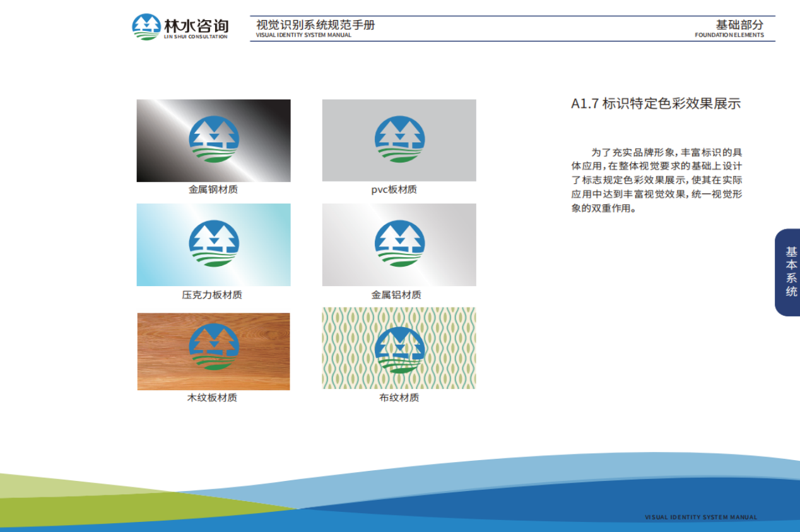Click the 布纹材质 caption
Viewport: 800px width, 532px height.
pos(399,398)
